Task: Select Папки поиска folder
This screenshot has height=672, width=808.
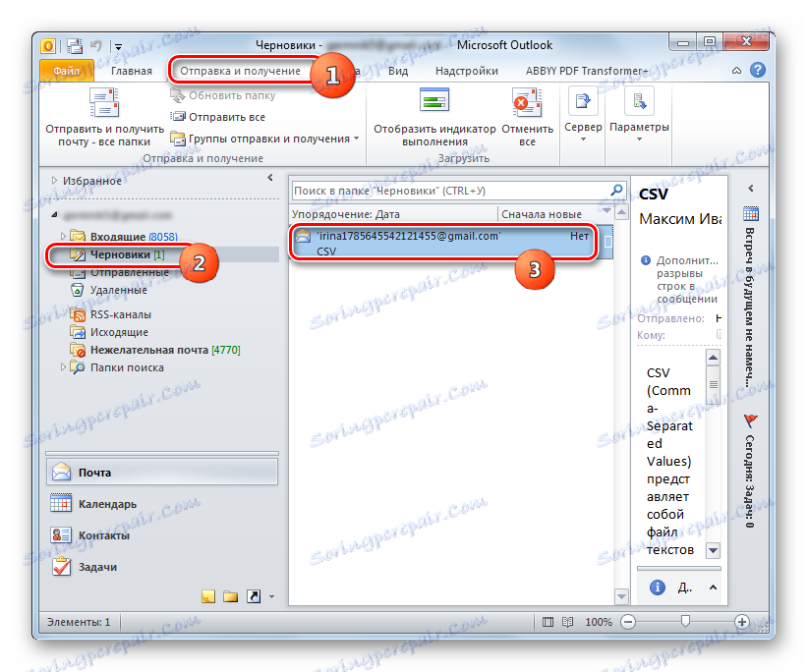Action: 118,367
